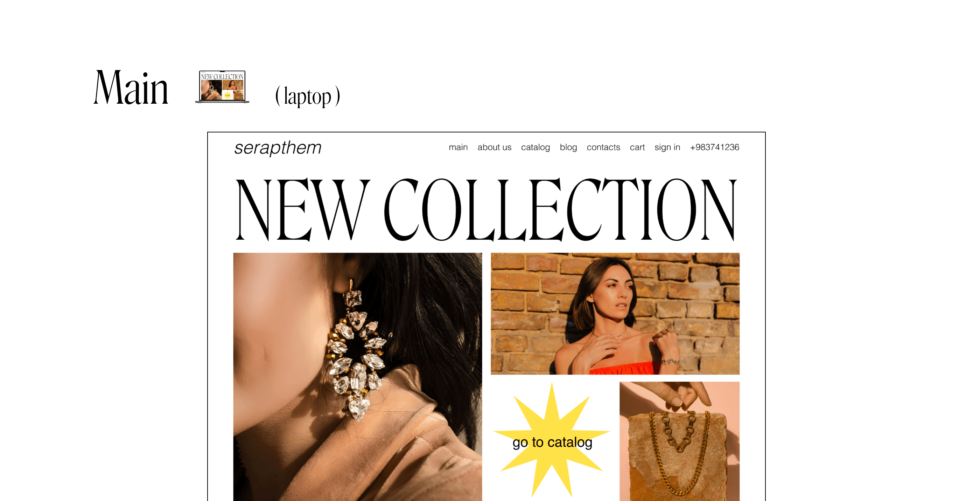Screen dimensions: 980x501
Task: Open the crystal earring photo
Action: tap(358, 377)
